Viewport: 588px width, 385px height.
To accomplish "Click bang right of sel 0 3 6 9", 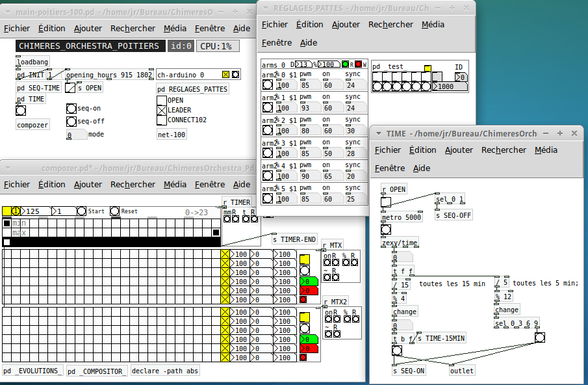I will click(540, 338).
